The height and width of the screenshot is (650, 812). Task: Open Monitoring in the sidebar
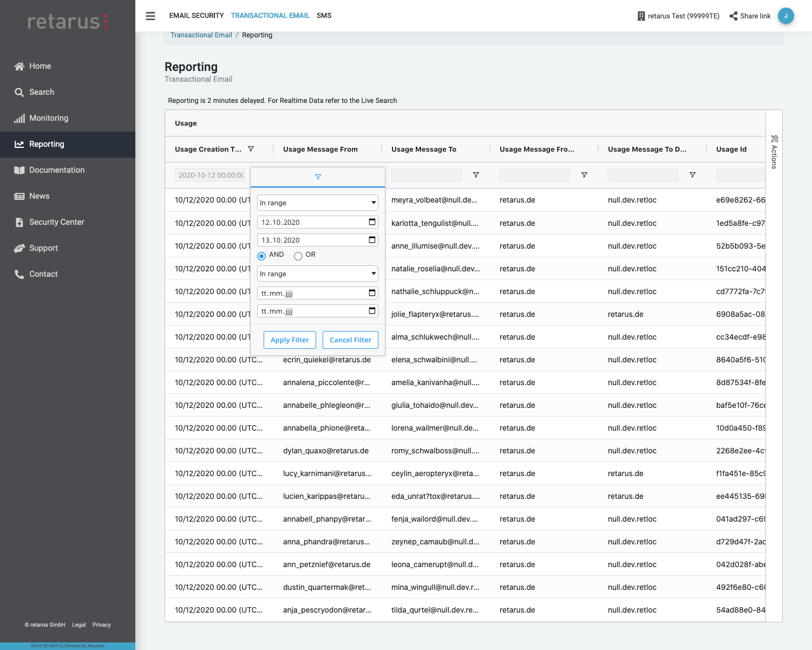[68, 118]
